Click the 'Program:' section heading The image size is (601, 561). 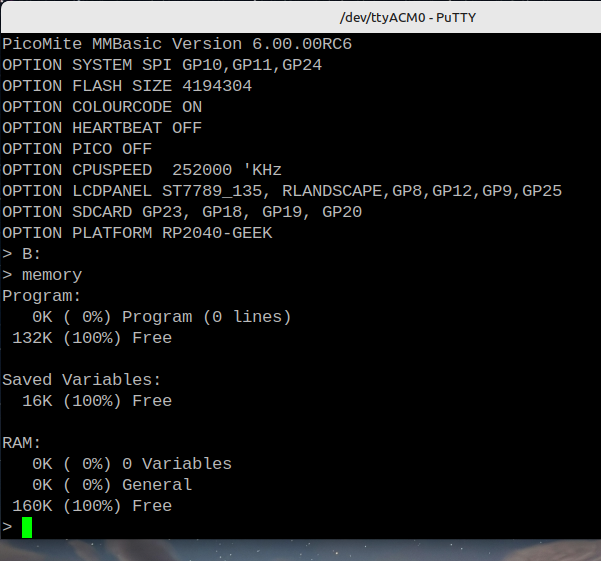pos(41,296)
